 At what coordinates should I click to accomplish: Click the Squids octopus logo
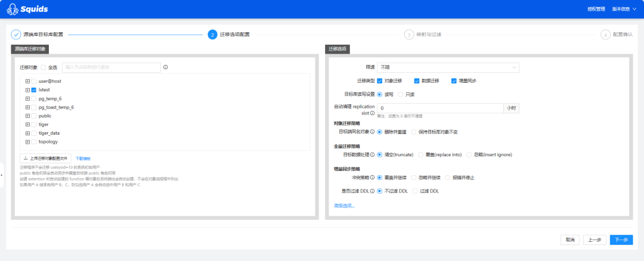point(13,9)
